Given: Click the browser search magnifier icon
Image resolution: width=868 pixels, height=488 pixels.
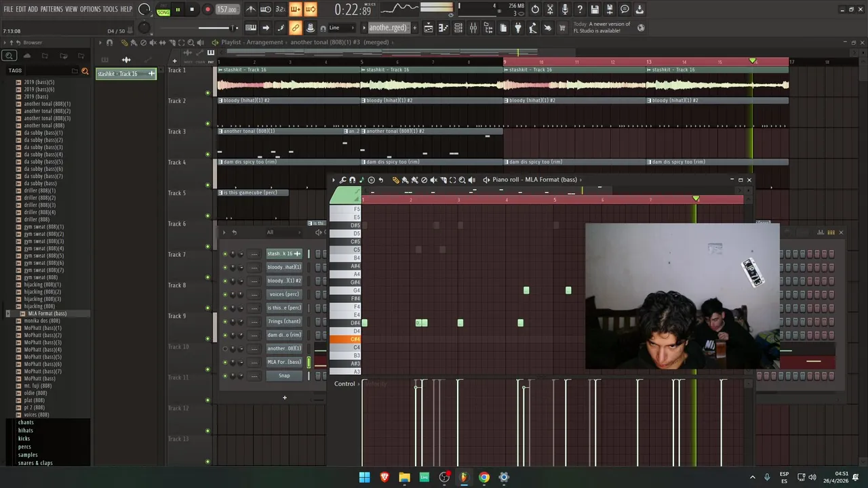Looking at the screenshot, I should (x=9, y=56).
